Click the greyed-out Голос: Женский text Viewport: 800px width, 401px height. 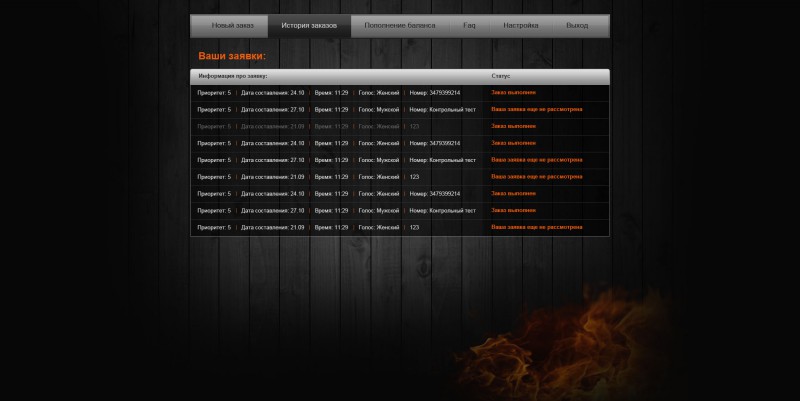click(x=379, y=127)
